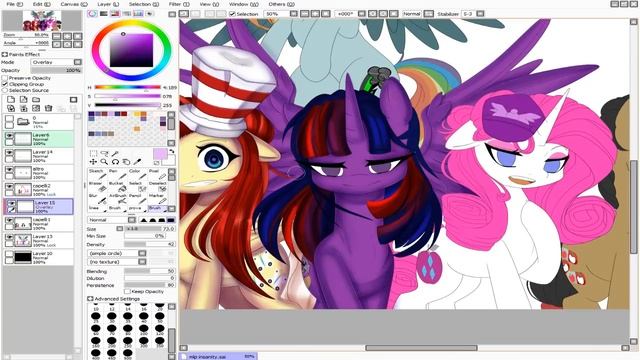Open the Edit menu
The height and width of the screenshot is (360, 640).
(x=42, y=4)
